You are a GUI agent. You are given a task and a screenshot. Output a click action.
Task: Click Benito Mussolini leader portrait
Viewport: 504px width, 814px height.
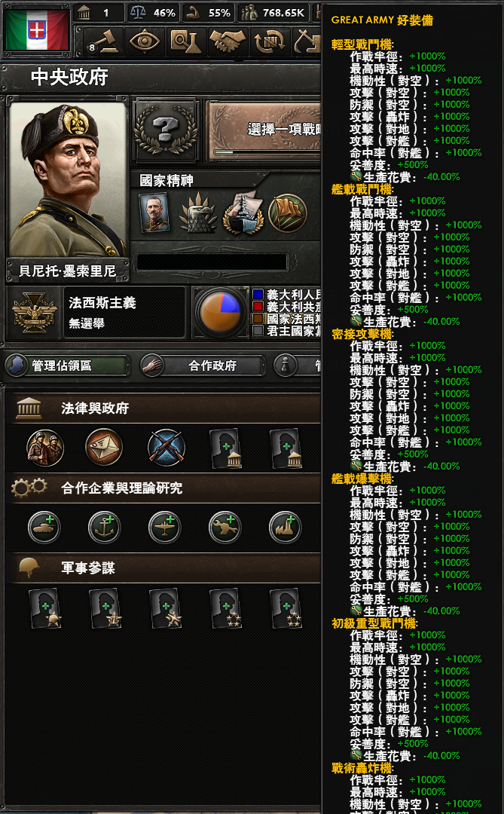point(68,179)
